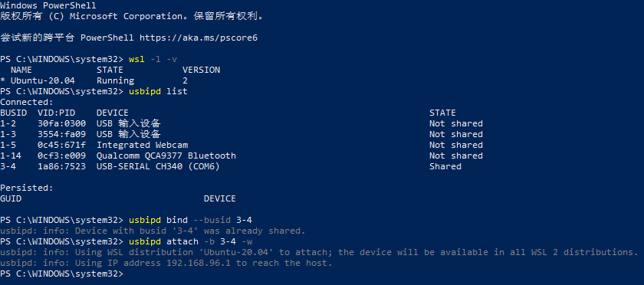The height and width of the screenshot is (285, 644).
Task: Click the IP address 192.168.96.1
Action: tap(199, 263)
